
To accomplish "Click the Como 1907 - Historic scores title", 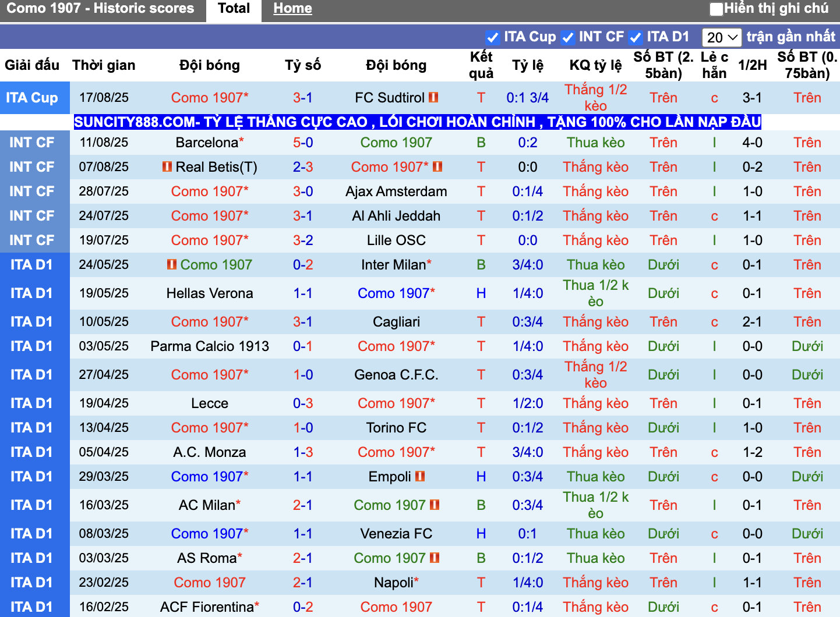I will (x=100, y=8).
